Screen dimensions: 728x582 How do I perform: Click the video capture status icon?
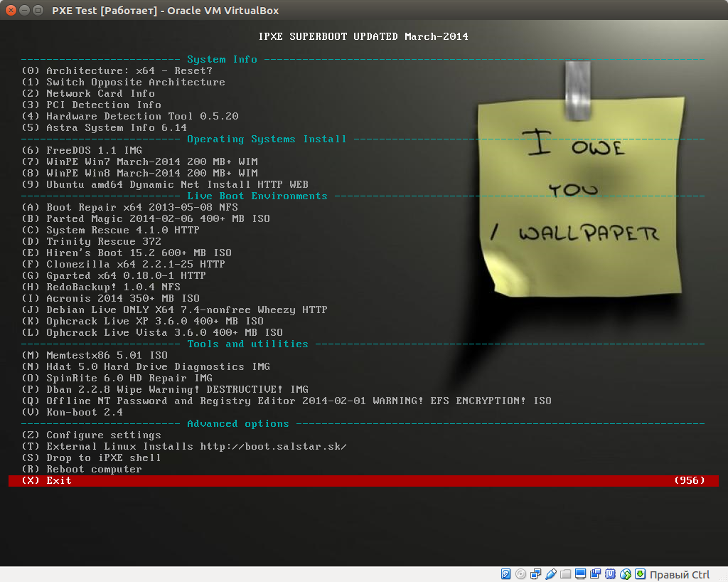595,574
